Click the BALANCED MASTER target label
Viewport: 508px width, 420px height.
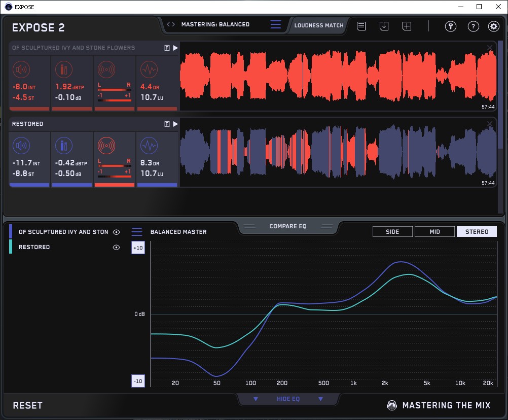(x=178, y=232)
